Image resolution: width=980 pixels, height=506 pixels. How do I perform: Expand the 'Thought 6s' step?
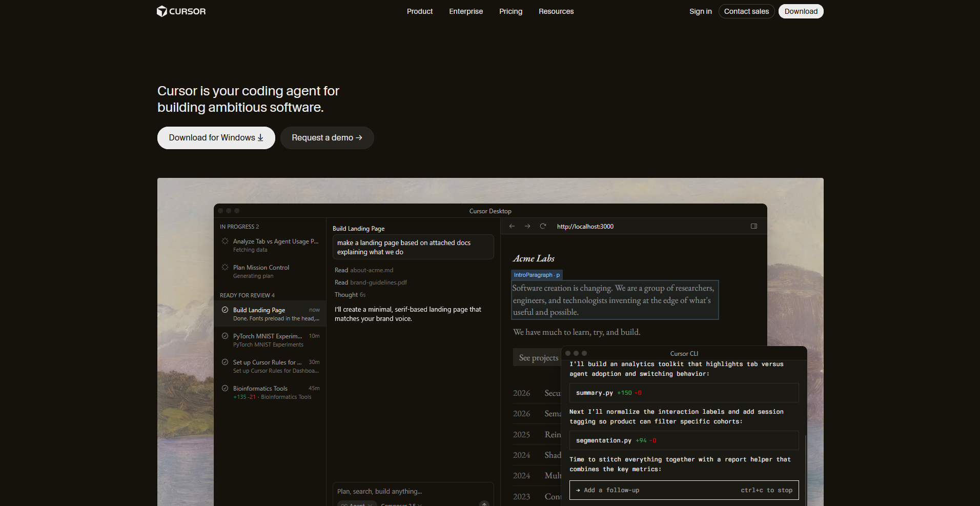click(350, 295)
